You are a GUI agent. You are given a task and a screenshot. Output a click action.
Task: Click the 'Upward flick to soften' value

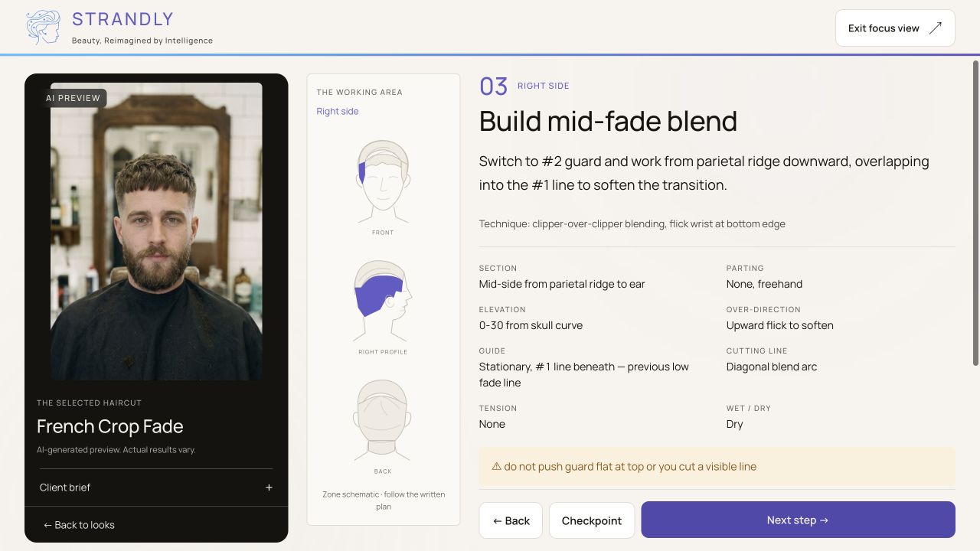pyautogui.click(x=779, y=325)
